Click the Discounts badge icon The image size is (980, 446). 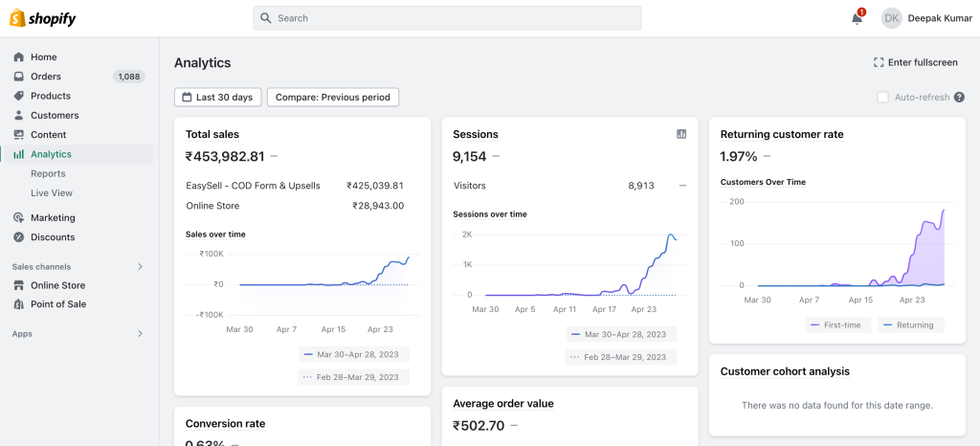[18, 237]
